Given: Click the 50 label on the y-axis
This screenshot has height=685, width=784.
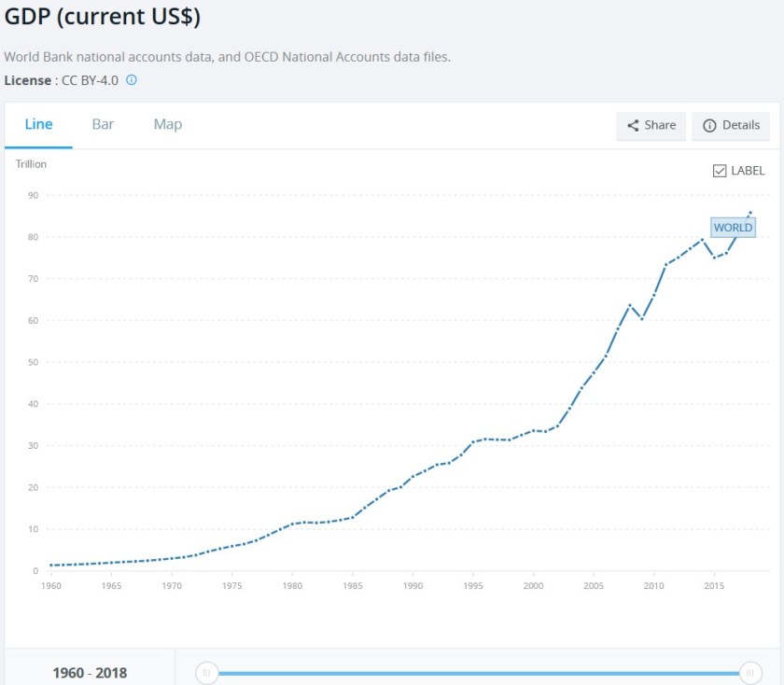Looking at the screenshot, I should (x=33, y=362).
